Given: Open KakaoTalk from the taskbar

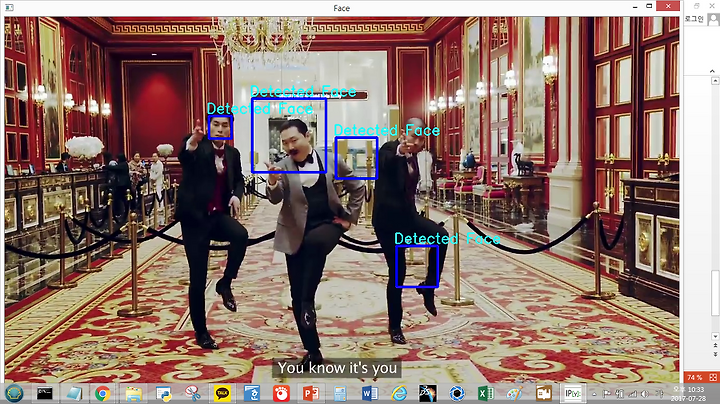Looking at the screenshot, I should click(223, 393).
